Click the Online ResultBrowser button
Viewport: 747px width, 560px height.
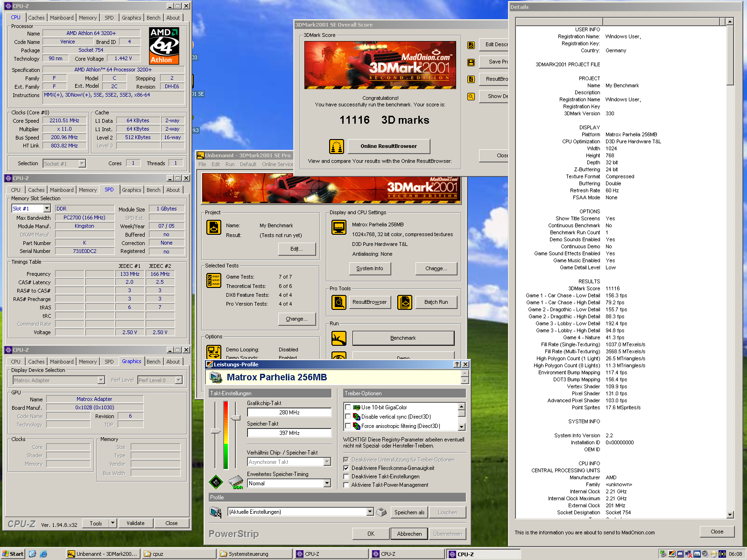tap(389, 147)
